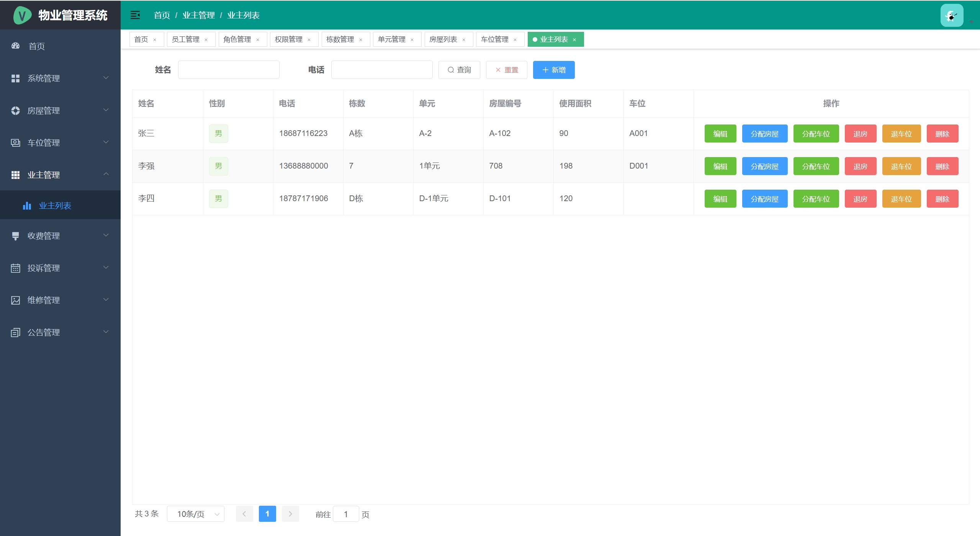Switch to the 房屋列表 tab

pos(443,39)
